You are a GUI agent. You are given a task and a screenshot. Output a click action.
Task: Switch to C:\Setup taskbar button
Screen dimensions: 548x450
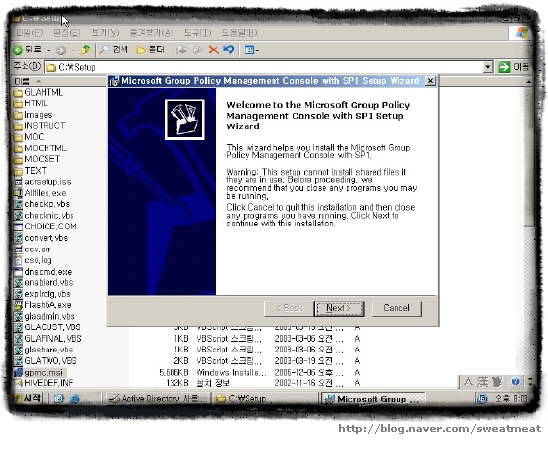click(265, 398)
